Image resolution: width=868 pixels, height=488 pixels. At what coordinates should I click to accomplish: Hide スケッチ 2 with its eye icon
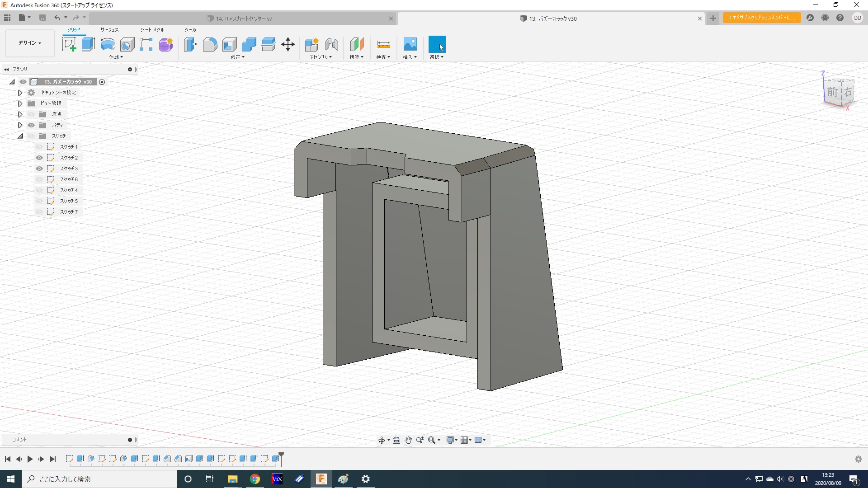click(39, 158)
